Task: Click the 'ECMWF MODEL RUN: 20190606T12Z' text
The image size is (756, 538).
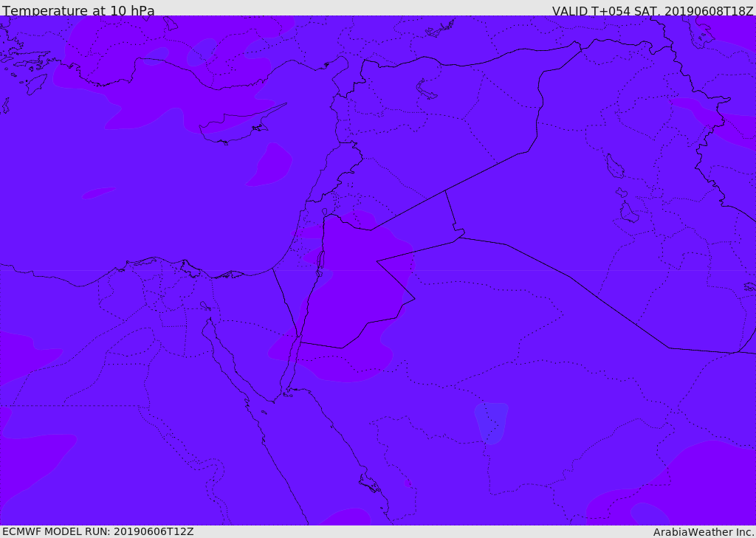Action: pos(98,531)
